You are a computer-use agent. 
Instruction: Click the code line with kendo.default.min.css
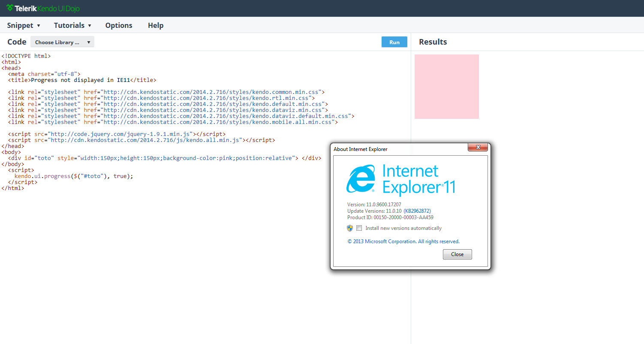168,104
